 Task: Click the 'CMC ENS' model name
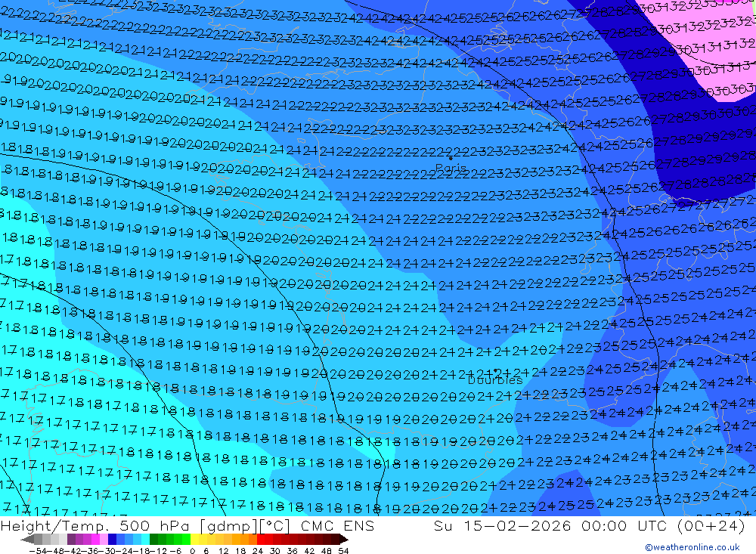coord(337,525)
